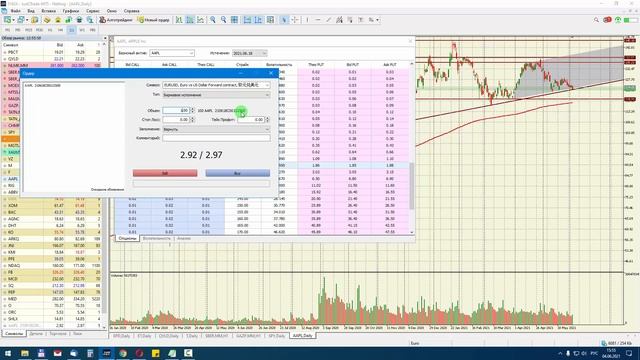Click the tile windows grid icon

click(234, 20)
